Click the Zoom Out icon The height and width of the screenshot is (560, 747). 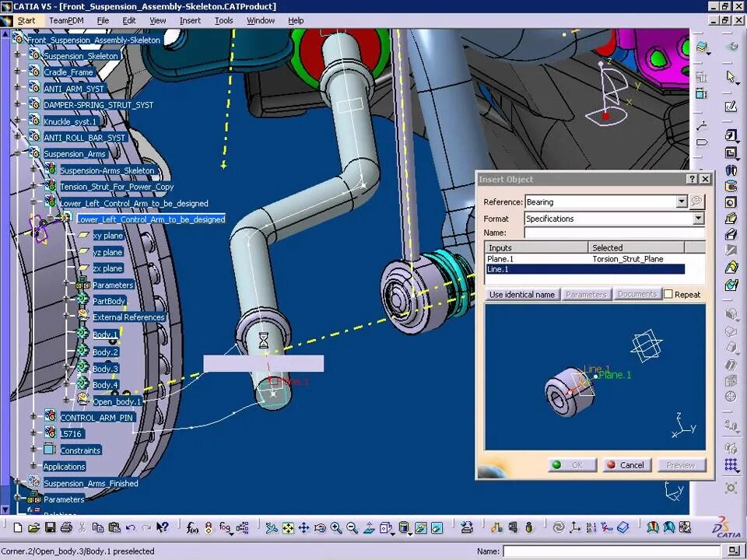click(352, 527)
